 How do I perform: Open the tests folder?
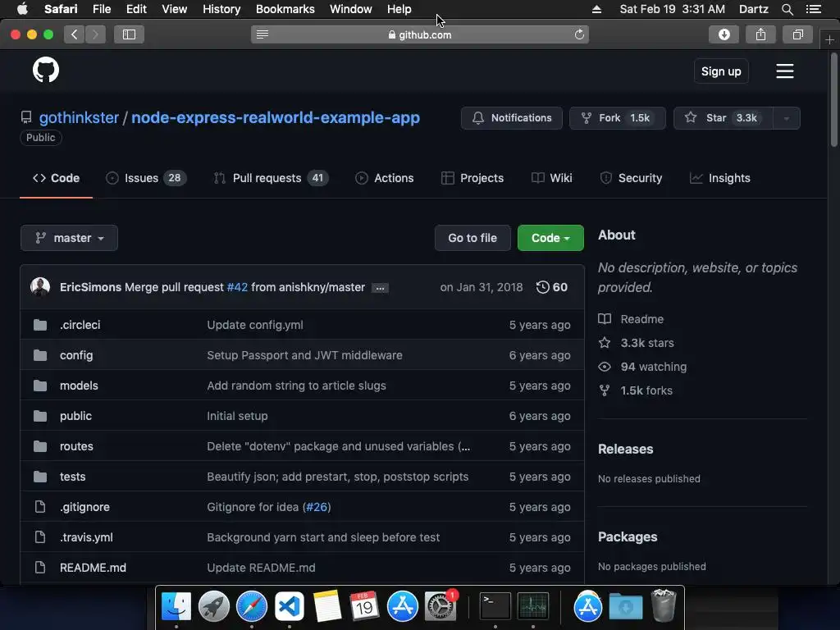pyautogui.click(x=72, y=477)
